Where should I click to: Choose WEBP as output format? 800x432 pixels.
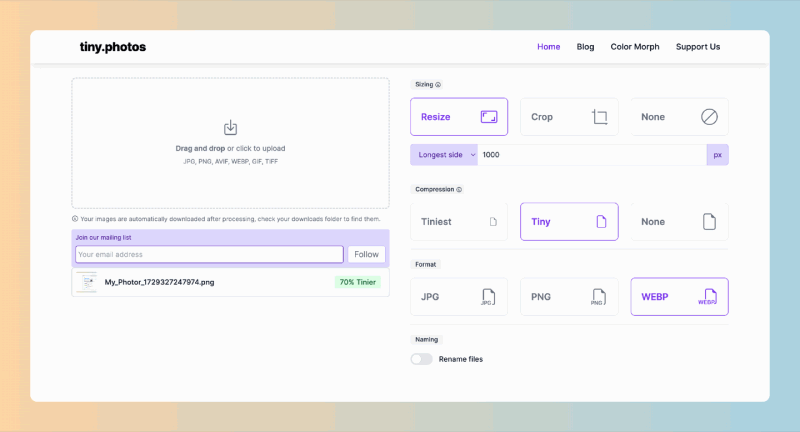[x=679, y=296]
